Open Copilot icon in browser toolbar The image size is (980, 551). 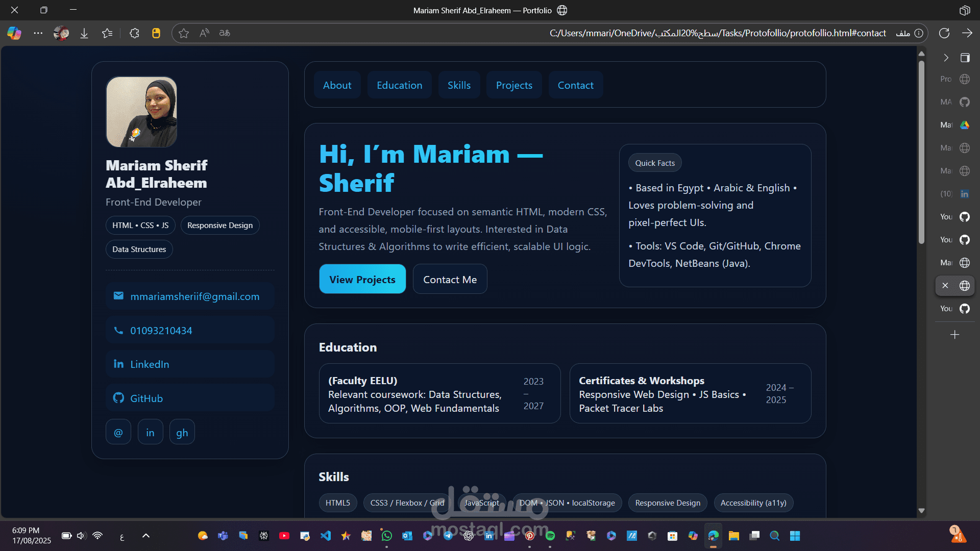pyautogui.click(x=14, y=33)
